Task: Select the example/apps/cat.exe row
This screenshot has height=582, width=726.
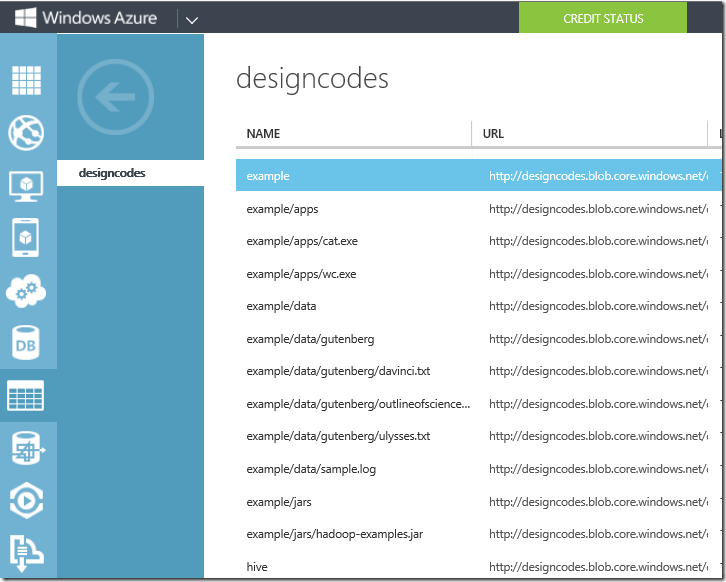Action: (x=300, y=241)
